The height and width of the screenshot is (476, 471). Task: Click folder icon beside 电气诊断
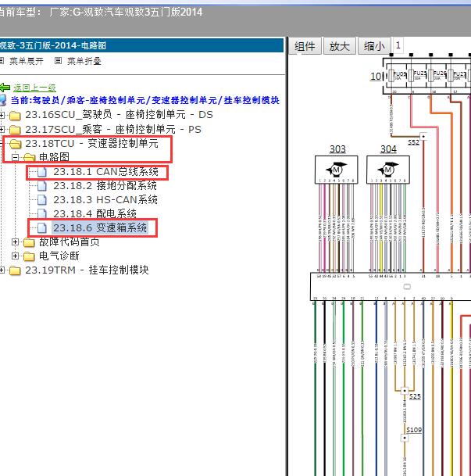[29, 256]
